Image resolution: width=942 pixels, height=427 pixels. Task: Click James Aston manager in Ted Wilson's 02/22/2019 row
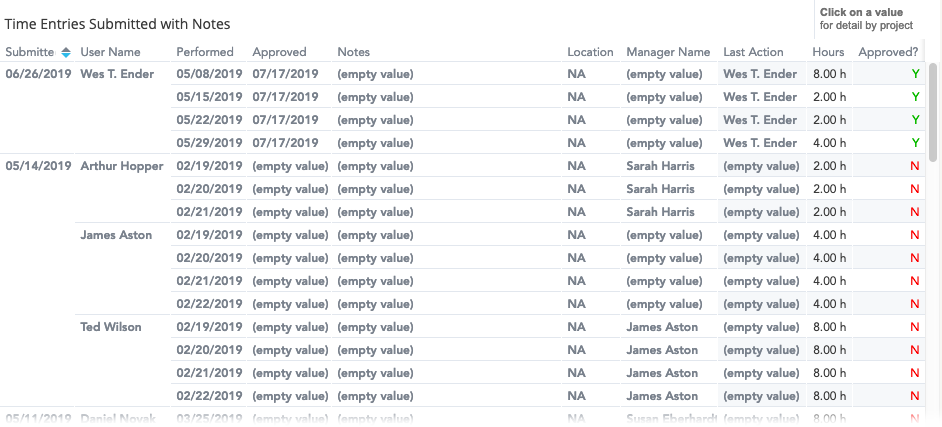(662, 396)
